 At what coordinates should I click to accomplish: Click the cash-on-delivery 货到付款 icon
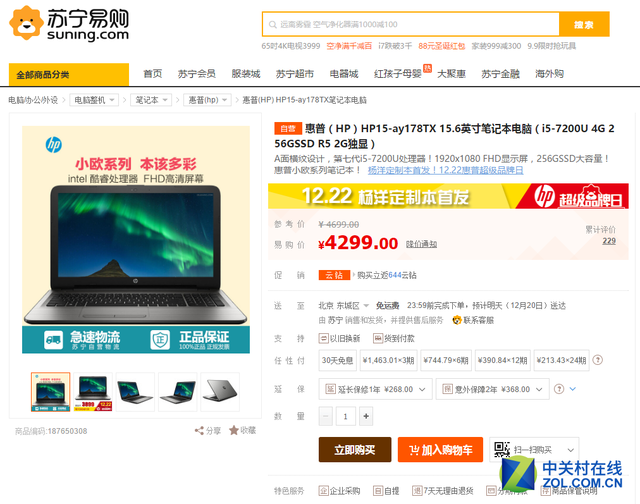(378, 338)
